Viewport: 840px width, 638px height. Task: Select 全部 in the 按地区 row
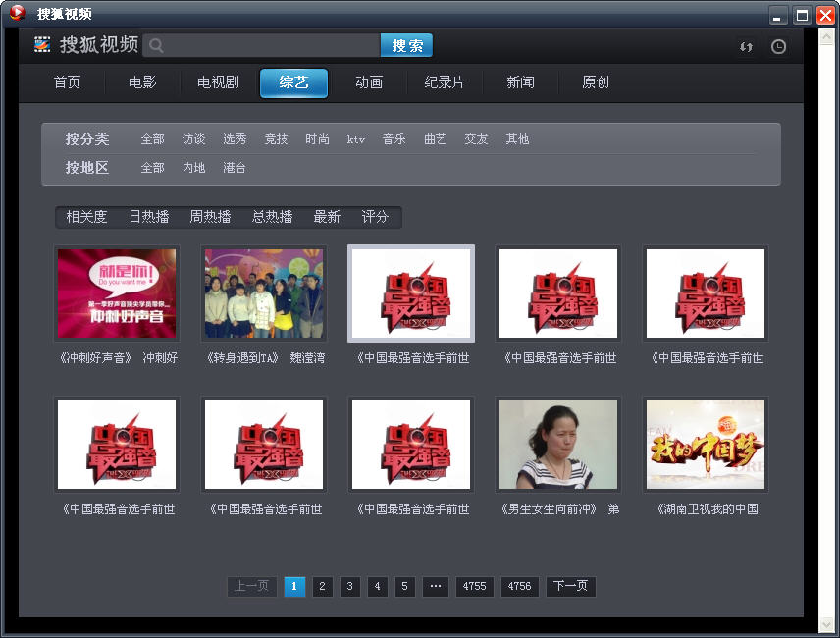pyautogui.click(x=153, y=168)
